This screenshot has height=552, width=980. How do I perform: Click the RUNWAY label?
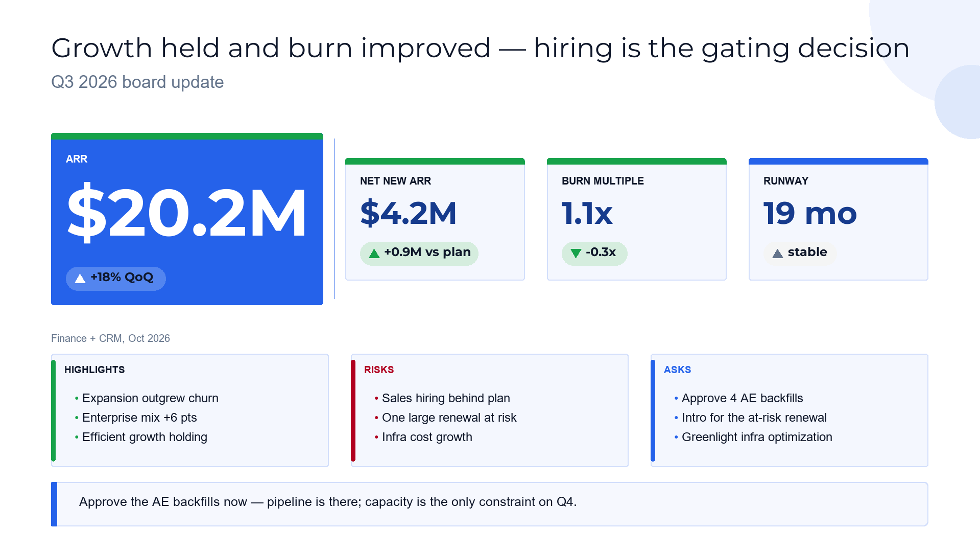click(x=785, y=181)
